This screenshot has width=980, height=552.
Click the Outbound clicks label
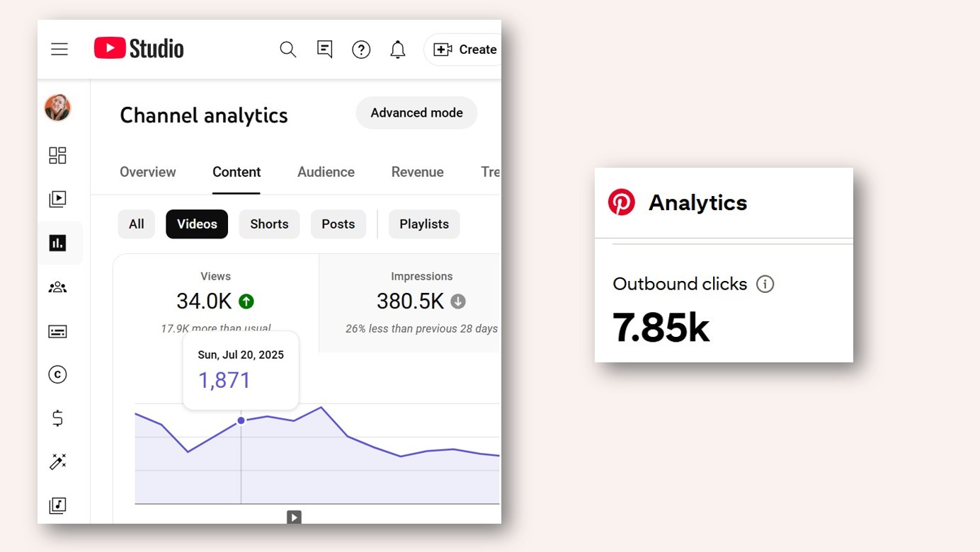click(680, 284)
